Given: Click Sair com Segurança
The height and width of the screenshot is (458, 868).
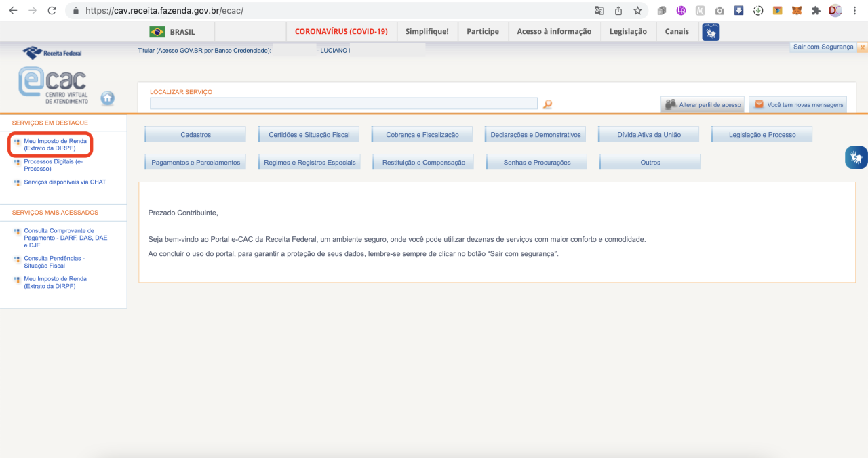Looking at the screenshot, I should 823,47.
